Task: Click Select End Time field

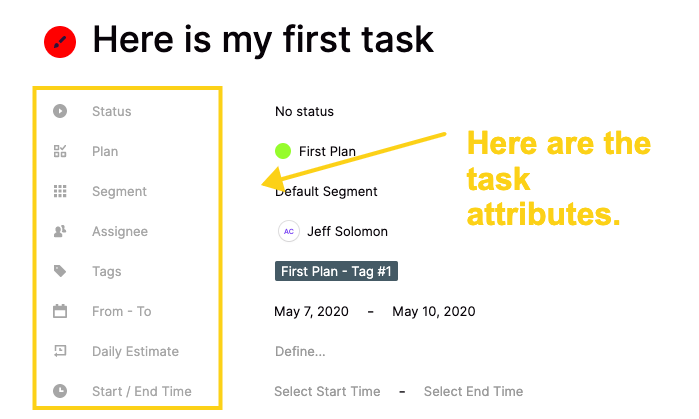Action: pyautogui.click(x=473, y=391)
